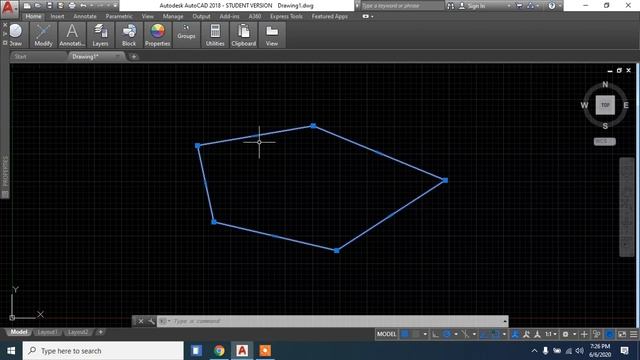
Task: Switch to the A360 ribbon tab
Action: 255,16
